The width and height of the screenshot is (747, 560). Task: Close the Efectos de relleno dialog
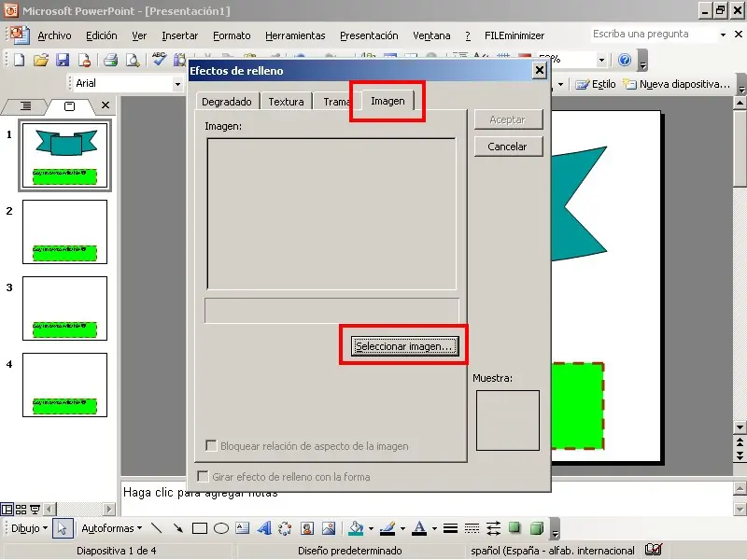539,71
